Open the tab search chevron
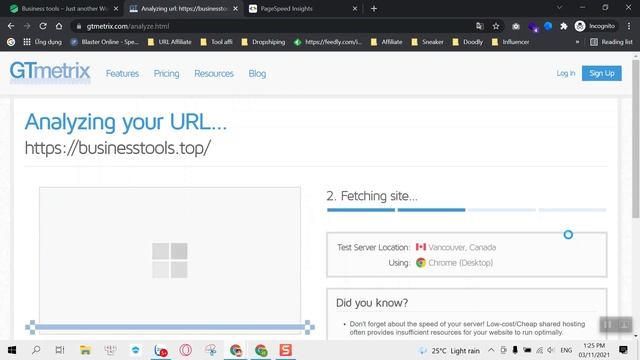Screen dimensions: 640x360 click(560, 8)
